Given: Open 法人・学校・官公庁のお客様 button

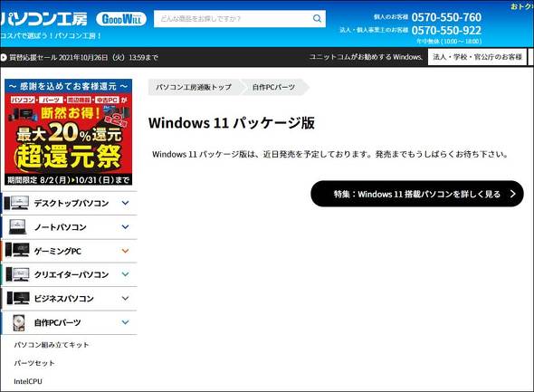Looking at the screenshot, I should click(477, 57).
